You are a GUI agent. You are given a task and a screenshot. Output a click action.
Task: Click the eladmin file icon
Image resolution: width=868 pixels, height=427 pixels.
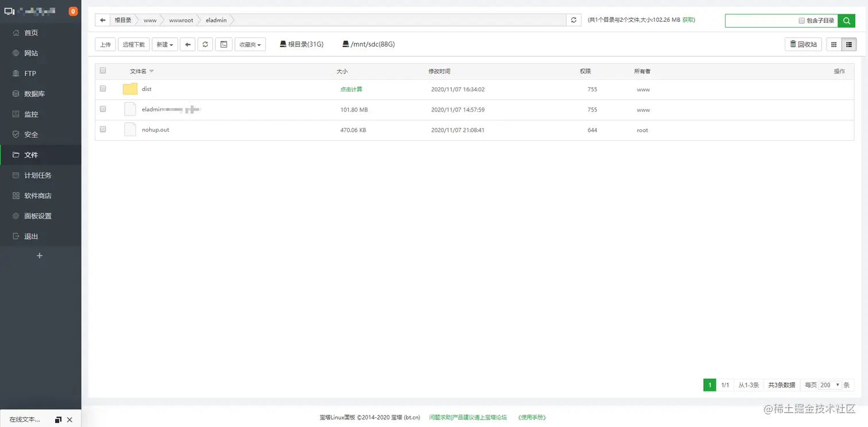click(x=130, y=109)
